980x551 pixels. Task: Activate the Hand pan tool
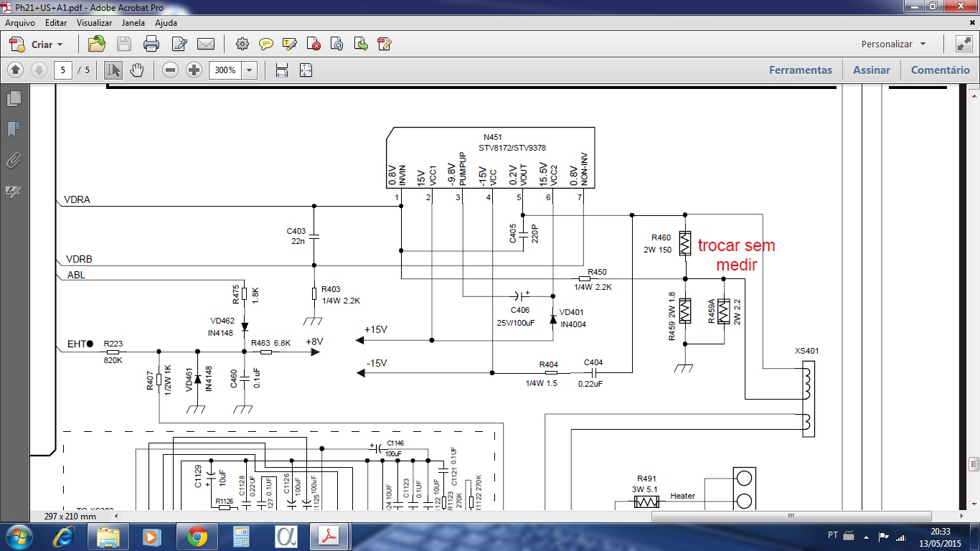137,70
